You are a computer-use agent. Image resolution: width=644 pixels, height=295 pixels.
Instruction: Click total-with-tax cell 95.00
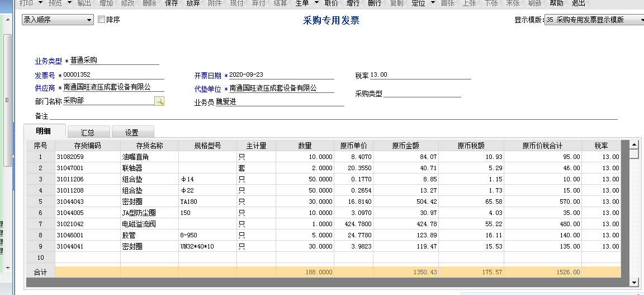(543, 157)
